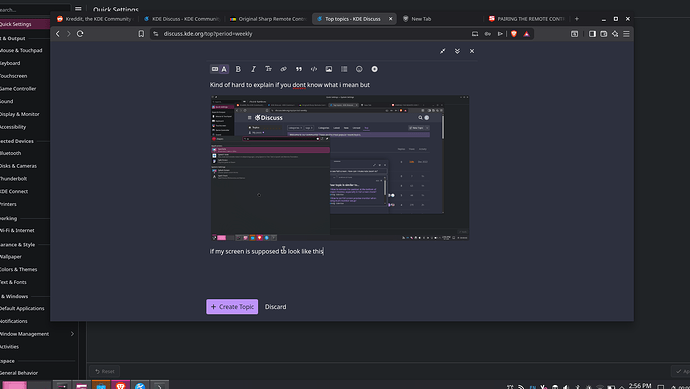
Task: Insert a blockquote in the composer
Action: (299, 69)
